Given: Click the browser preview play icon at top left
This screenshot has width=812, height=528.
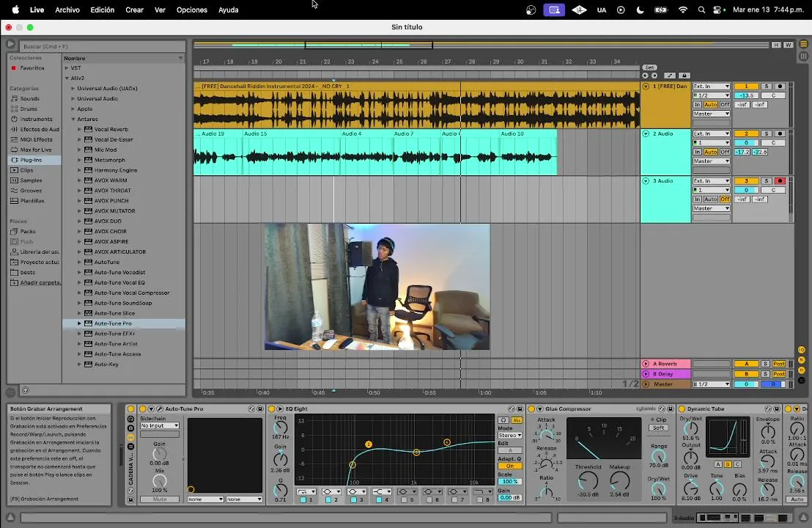Looking at the screenshot, I should [x=10, y=45].
